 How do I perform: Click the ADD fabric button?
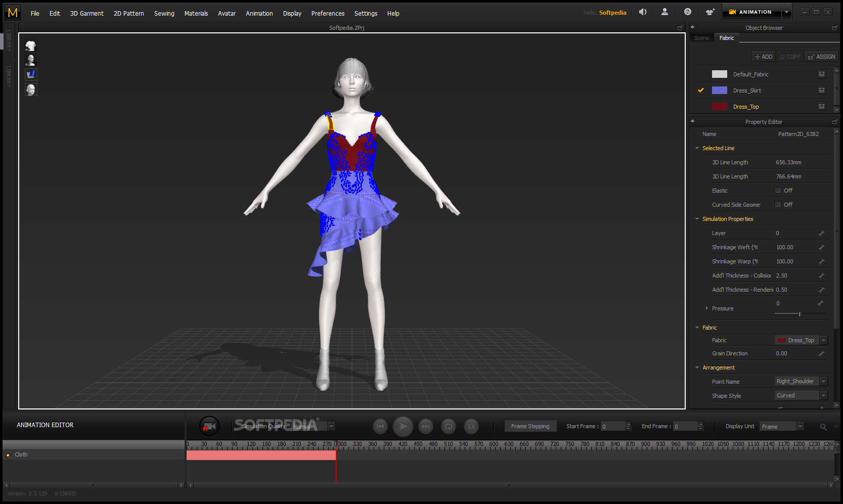coord(764,57)
